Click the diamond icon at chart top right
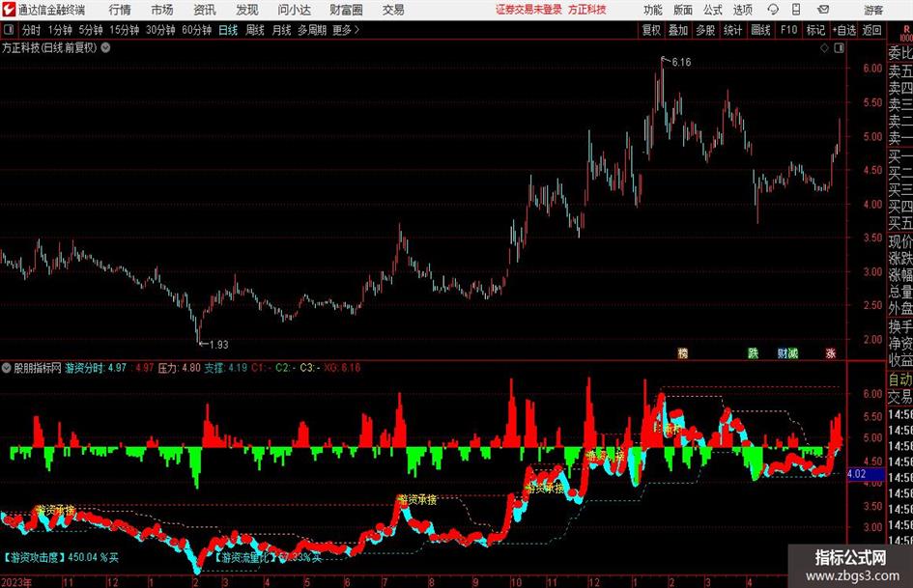This screenshot has width=913, height=588. click(824, 48)
